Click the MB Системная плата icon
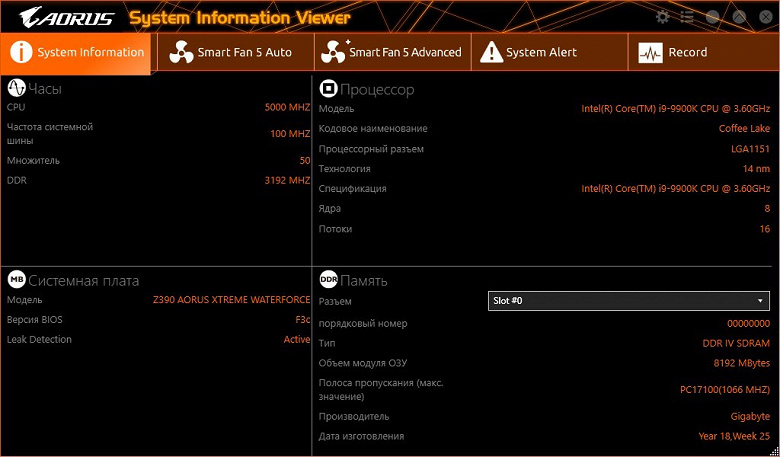 coord(16,280)
